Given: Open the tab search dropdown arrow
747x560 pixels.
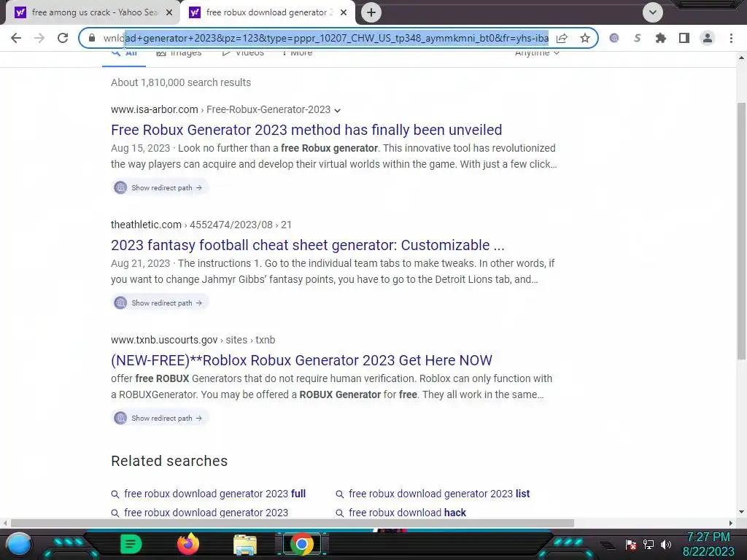Looking at the screenshot, I should [x=653, y=12].
